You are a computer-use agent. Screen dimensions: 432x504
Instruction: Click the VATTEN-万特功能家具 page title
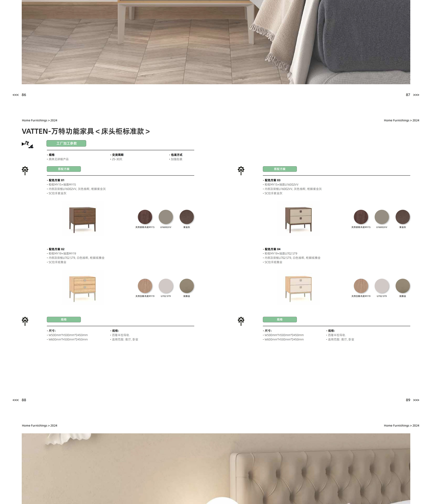(x=86, y=131)
